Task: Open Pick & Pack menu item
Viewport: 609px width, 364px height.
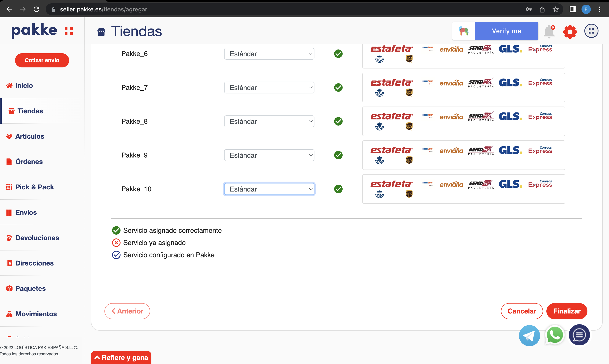Action: [34, 187]
